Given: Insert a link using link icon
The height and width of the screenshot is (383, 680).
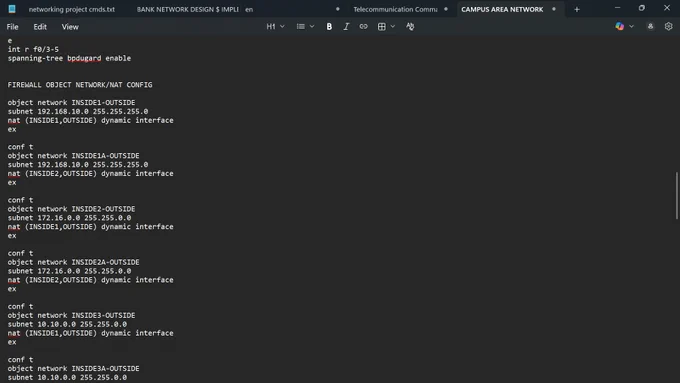Looking at the screenshot, I should click(363, 26).
